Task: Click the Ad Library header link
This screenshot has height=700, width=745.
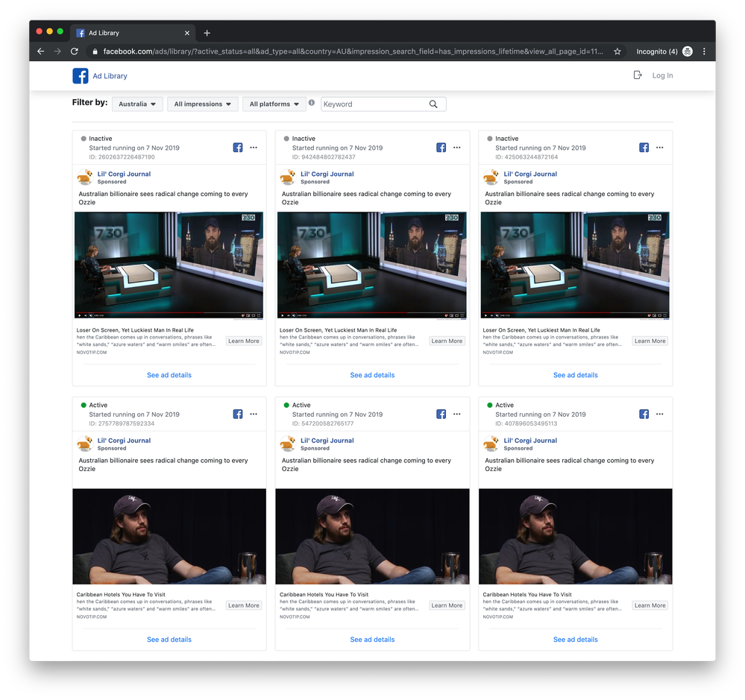Action: click(110, 76)
